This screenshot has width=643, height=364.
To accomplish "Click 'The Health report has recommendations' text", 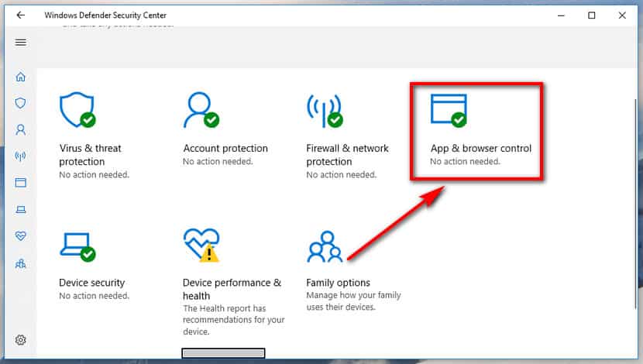I will (x=234, y=320).
